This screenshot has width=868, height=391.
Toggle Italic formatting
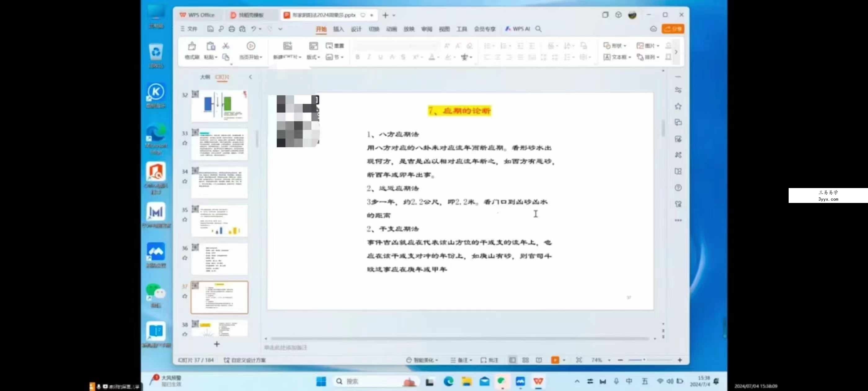369,57
